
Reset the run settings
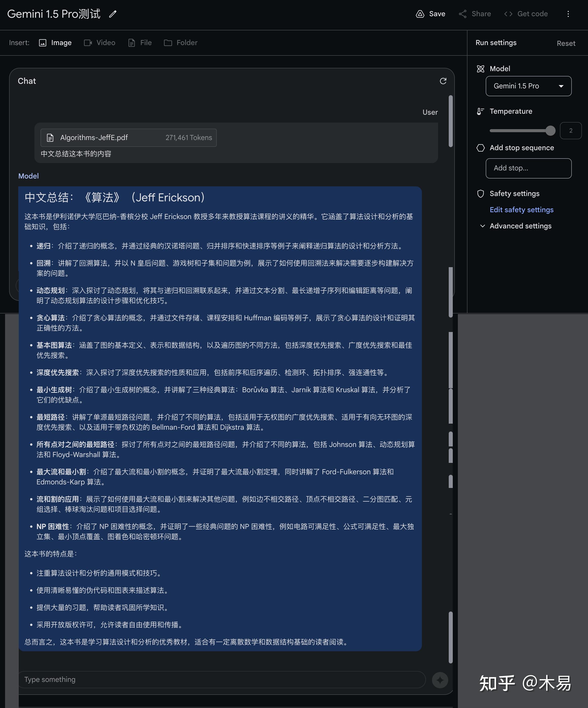pyautogui.click(x=566, y=44)
